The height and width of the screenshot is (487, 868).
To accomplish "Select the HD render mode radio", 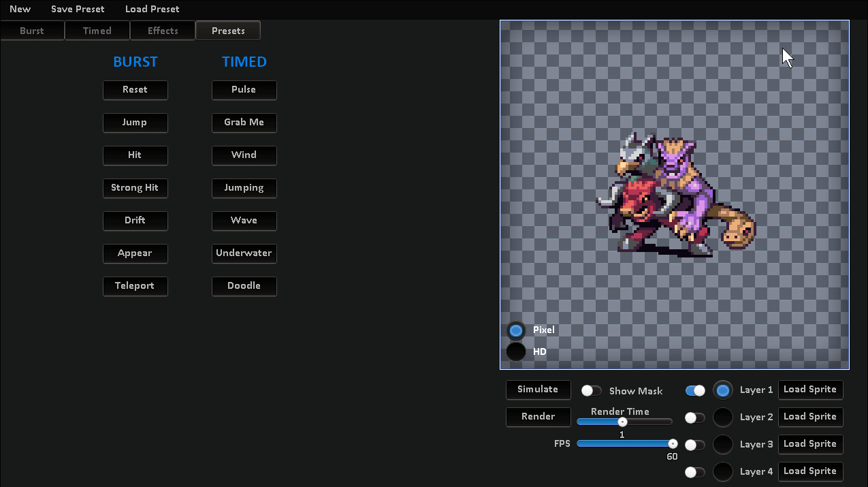I will [x=516, y=352].
